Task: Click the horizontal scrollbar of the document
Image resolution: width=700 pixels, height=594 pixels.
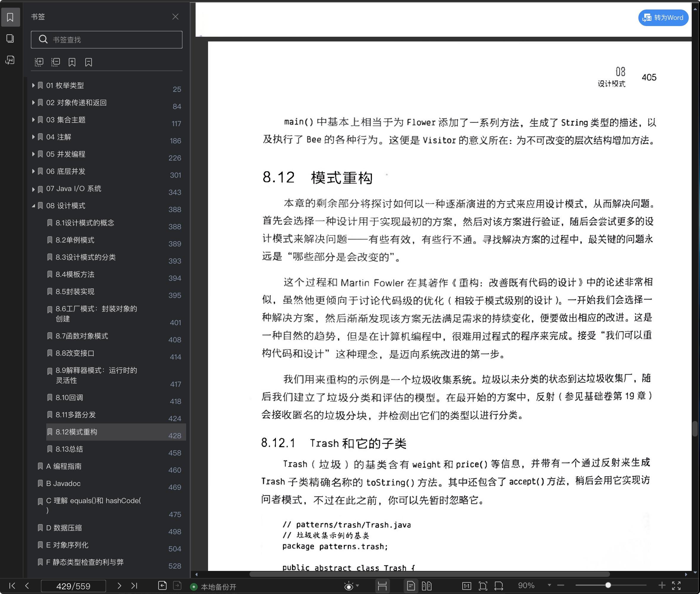Action: click(429, 574)
